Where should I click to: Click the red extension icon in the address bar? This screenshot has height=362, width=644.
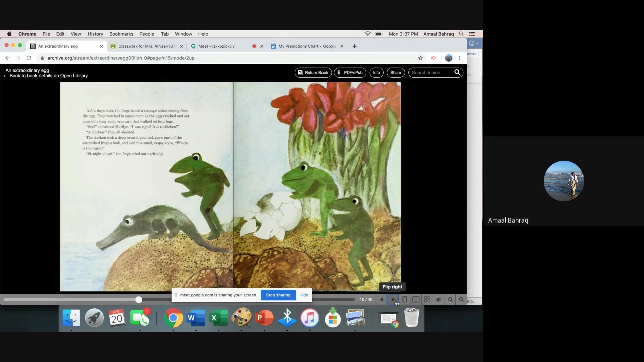pyautogui.click(x=433, y=58)
